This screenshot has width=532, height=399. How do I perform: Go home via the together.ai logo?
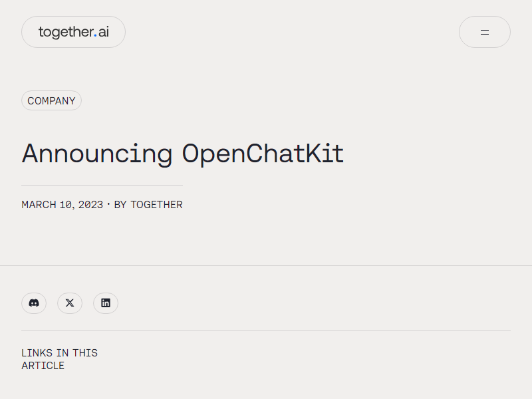tap(74, 32)
